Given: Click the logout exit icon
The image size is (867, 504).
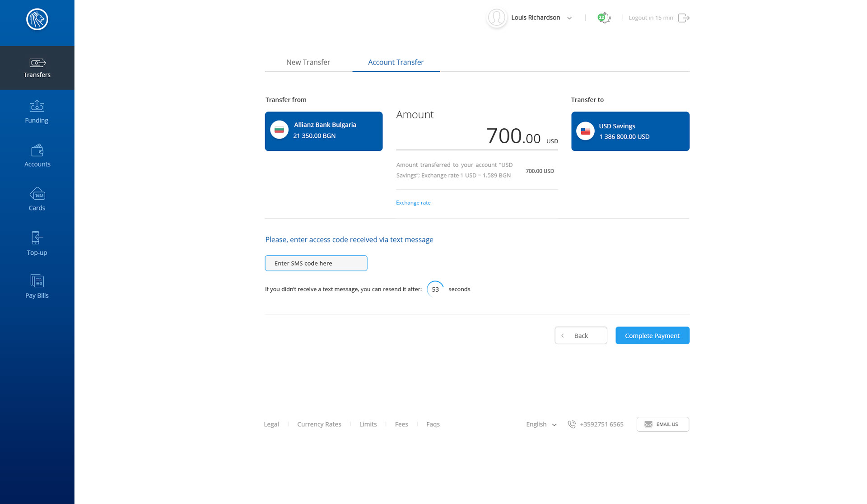Looking at the screenshot, I should point(684,18).
